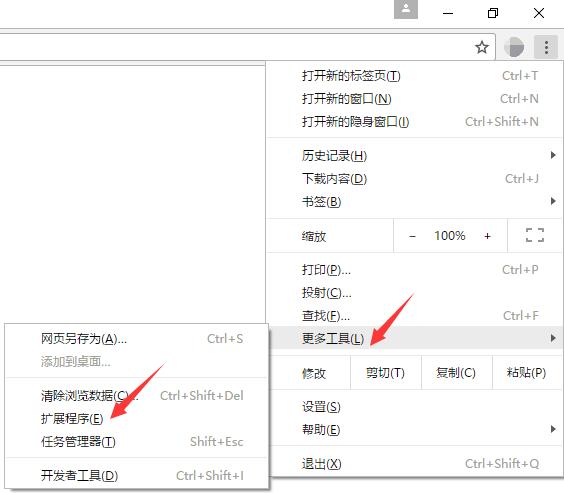This screenshot has height=493, width=564.
Task: Click the 复制(C) copy button
Action: pyautogui.click(x=456, y=373)
